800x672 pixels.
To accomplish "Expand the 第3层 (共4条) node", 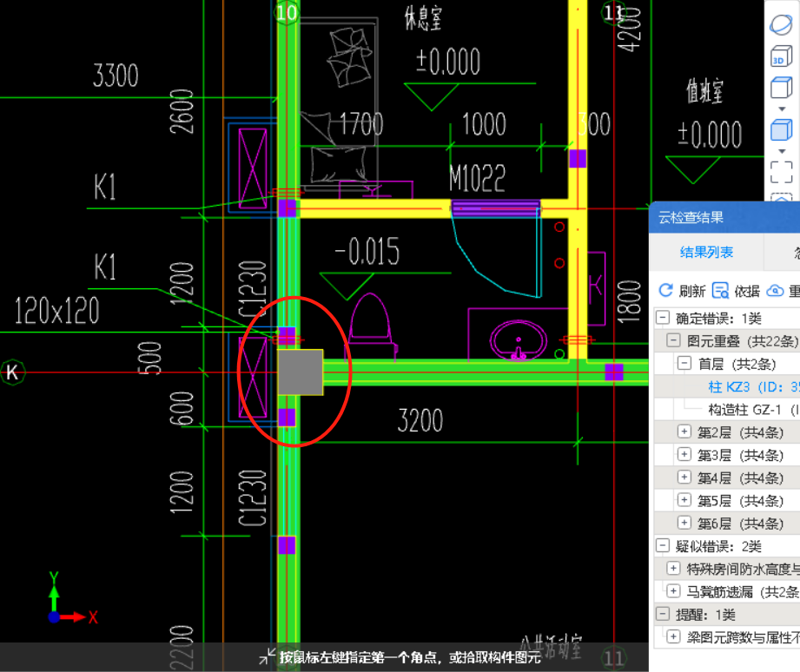I will tap(684, 454).
